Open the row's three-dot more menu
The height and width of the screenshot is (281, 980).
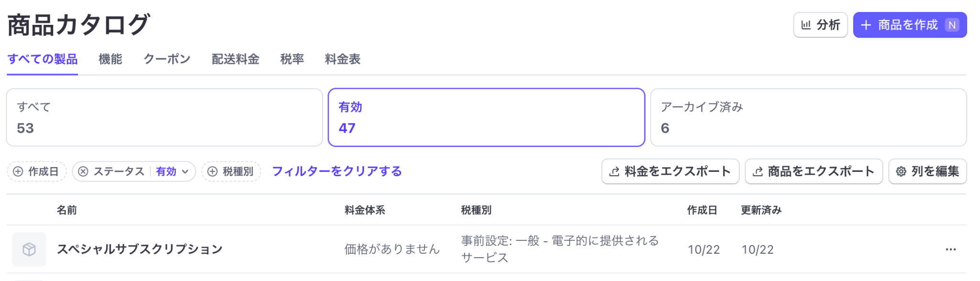[950, 249]
